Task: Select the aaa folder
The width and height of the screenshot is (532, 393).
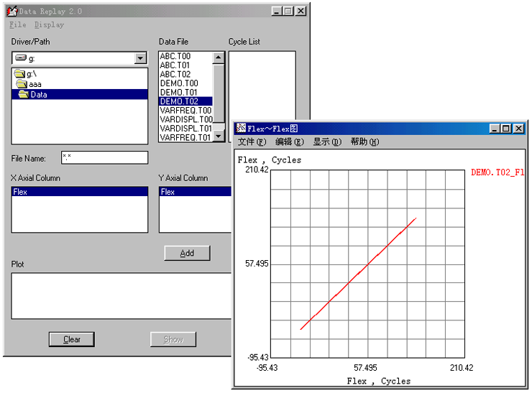Action: coord(80,84)
